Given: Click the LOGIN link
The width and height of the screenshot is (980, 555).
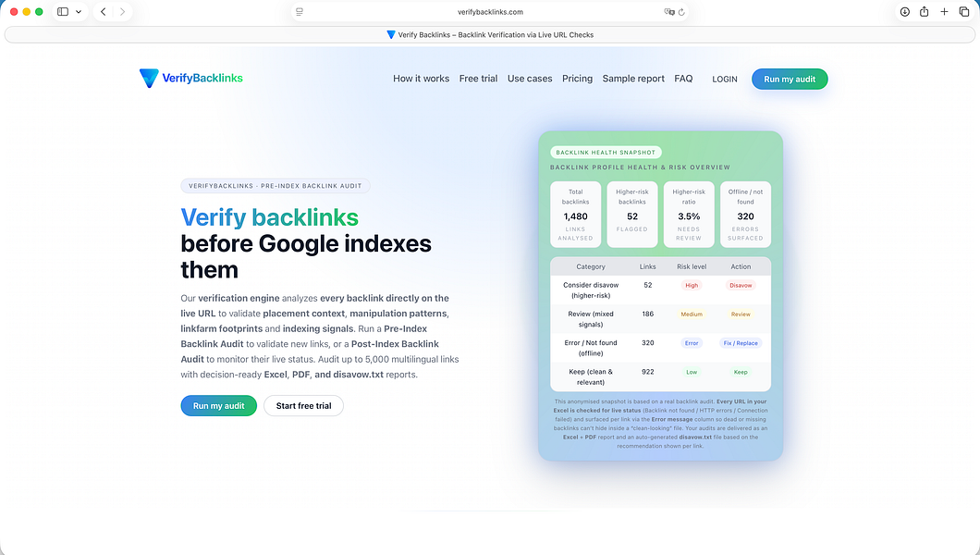Looking at the screenshot, I should (725, 79).
